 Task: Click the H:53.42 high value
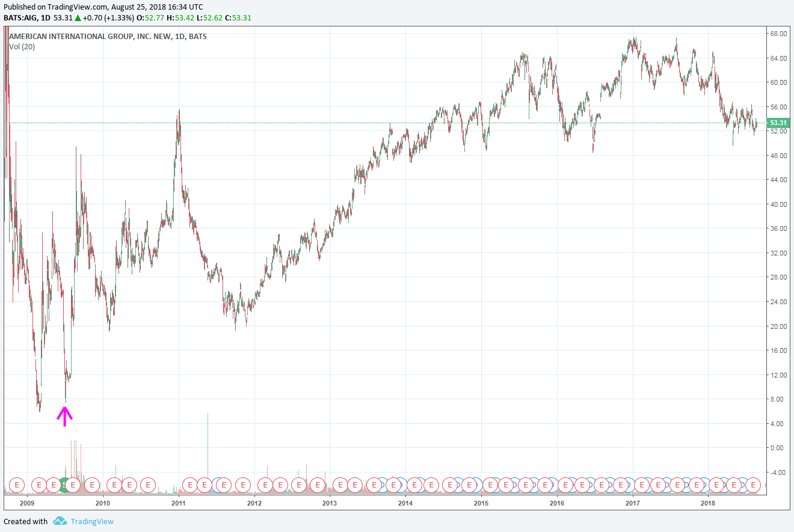tap(180, 17)
